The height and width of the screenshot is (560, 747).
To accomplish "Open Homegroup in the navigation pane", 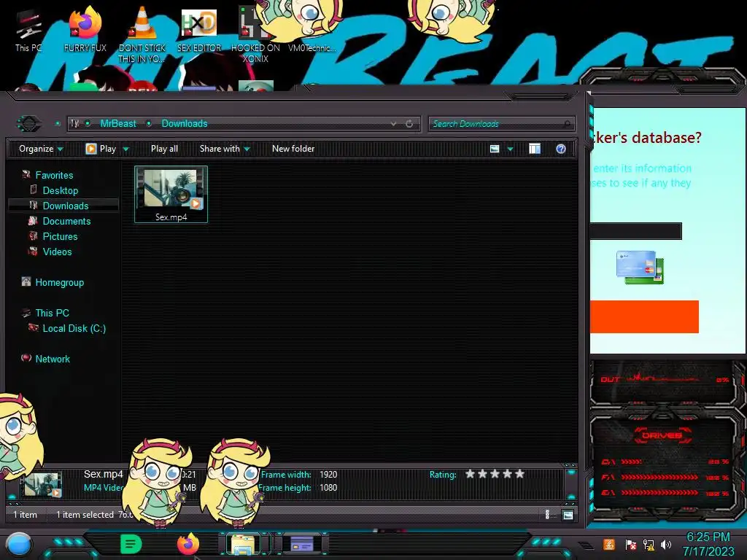I will tap(60, 282).
